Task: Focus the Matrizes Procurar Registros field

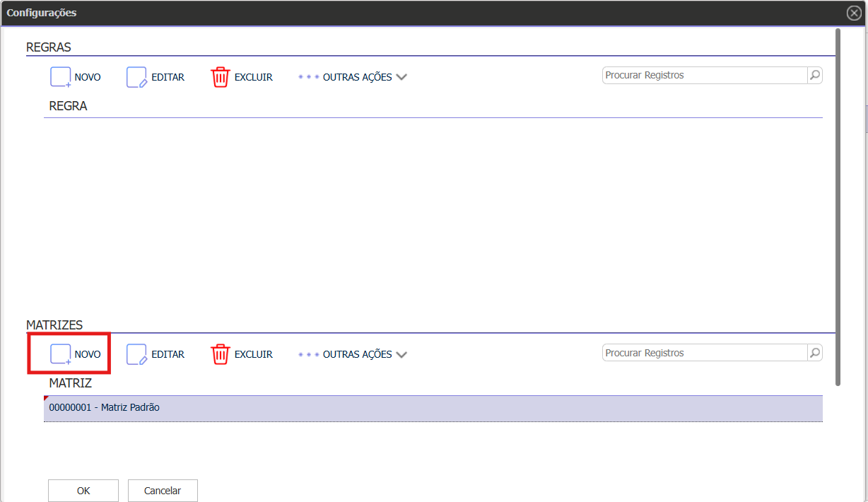Action: [x=704, y=353]
